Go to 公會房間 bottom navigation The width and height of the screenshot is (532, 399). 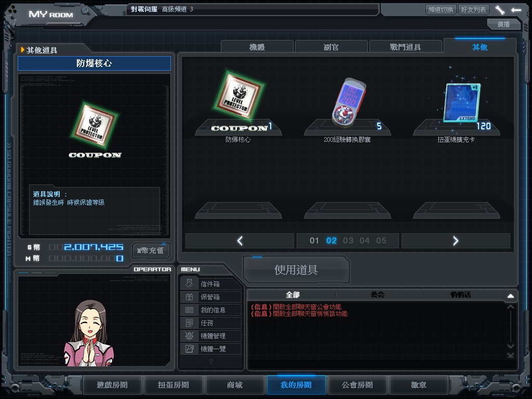[357, 385]
